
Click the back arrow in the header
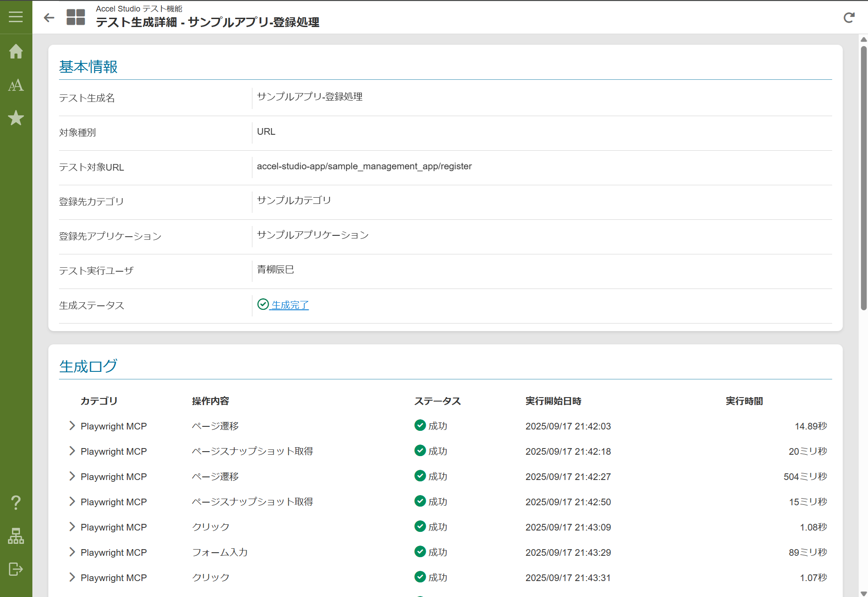49,18
